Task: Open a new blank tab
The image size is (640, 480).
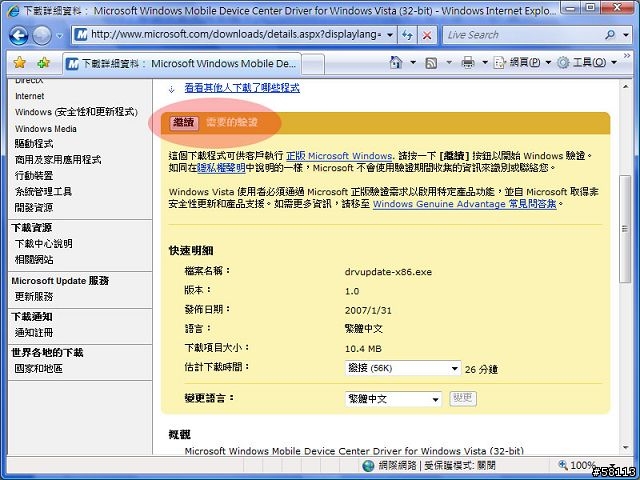Action: click(x=313, y=64)
